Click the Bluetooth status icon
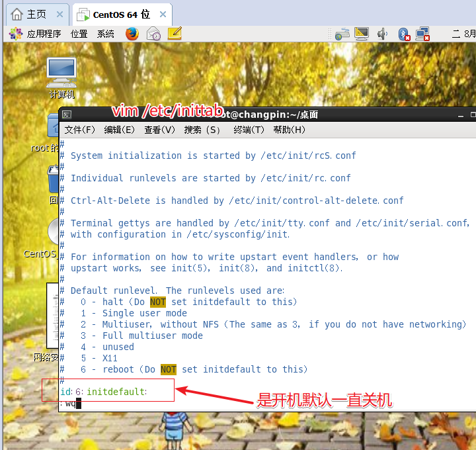476x450 pixels. coord(404,34)
